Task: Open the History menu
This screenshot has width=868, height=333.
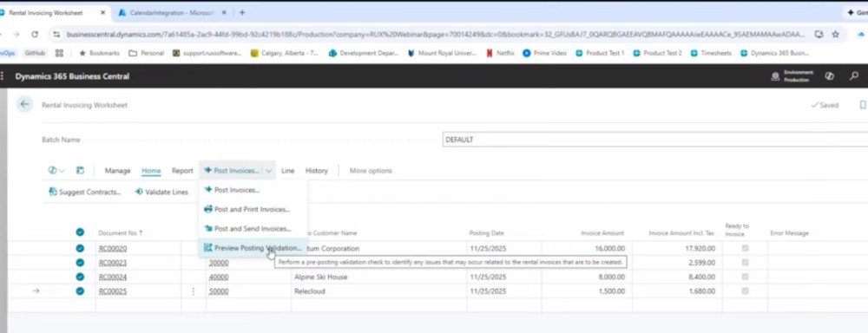Action: [317, 171]
